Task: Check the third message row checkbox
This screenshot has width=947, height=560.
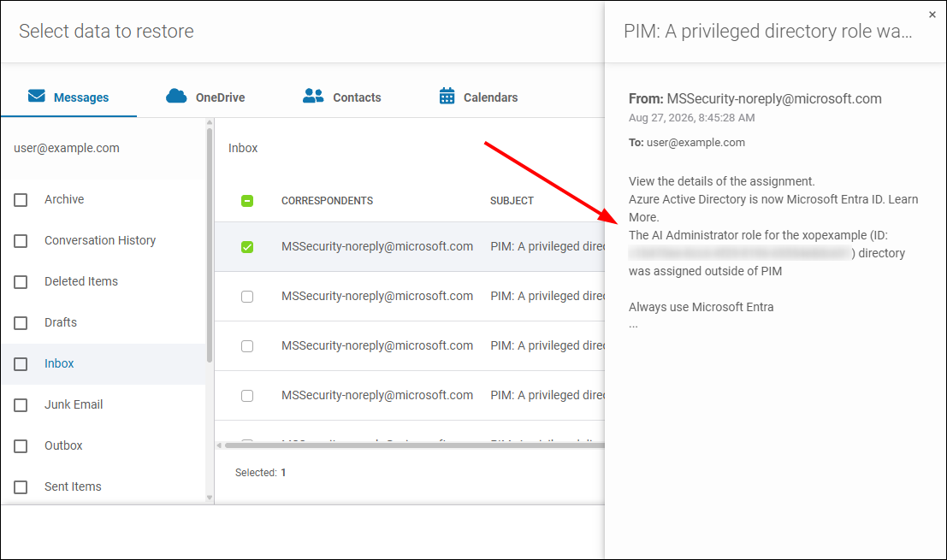Action: (x=247, y=345)
